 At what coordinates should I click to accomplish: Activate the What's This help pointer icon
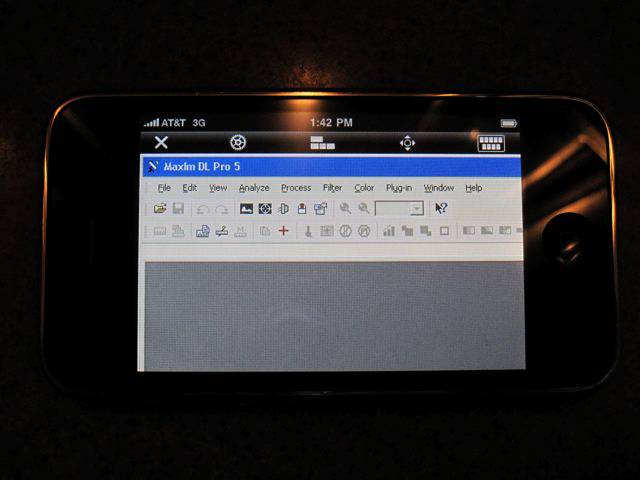pos(440,209)
